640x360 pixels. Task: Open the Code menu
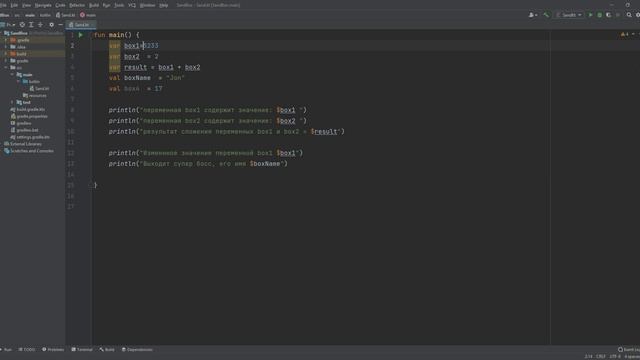click(60, 5)
